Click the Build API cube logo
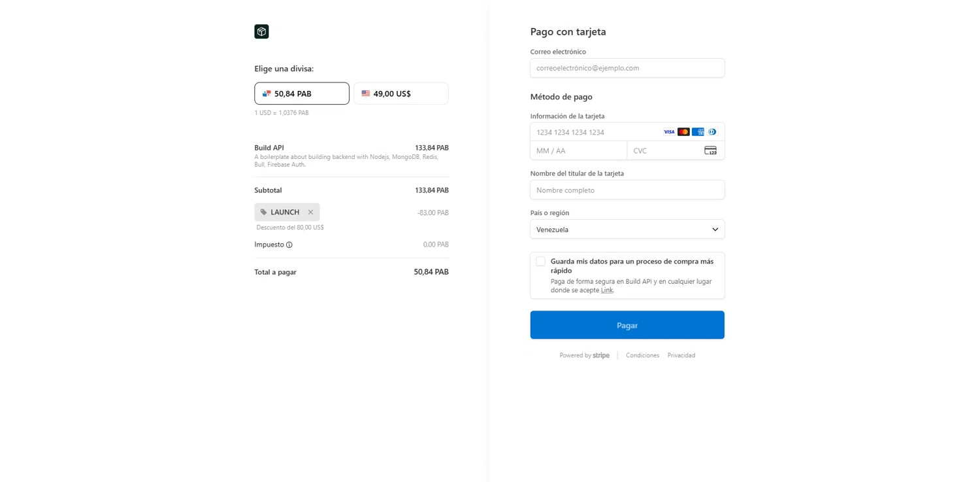 (x=261, y=31)
